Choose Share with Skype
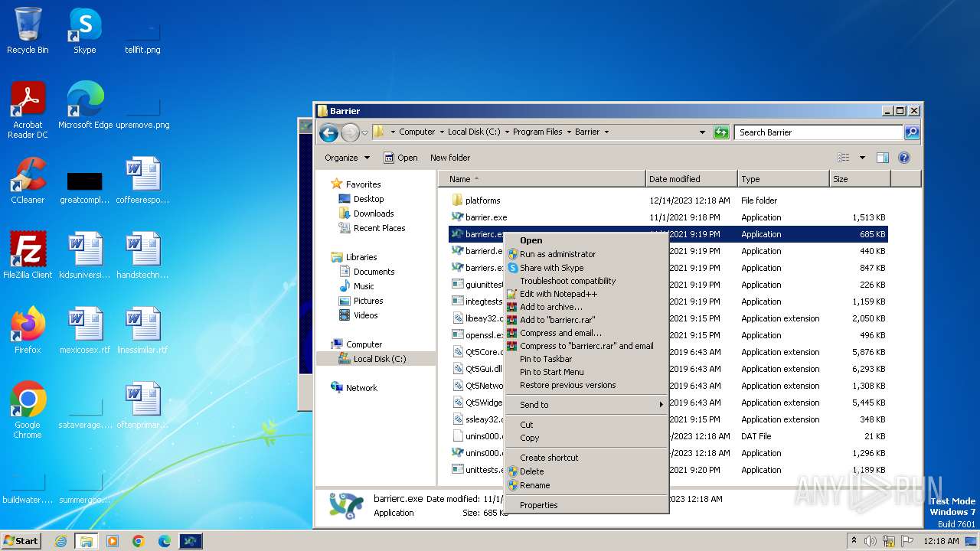This screenshot has height=551, width=980. click(586, 268)
